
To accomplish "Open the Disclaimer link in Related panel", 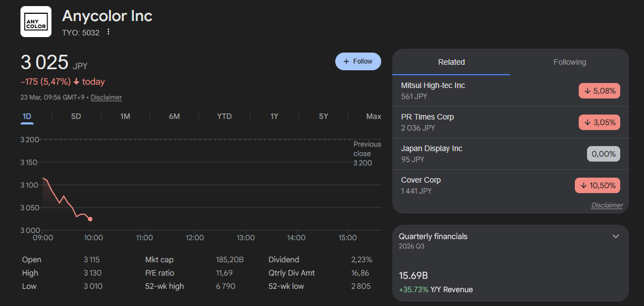I will [606, 205].
